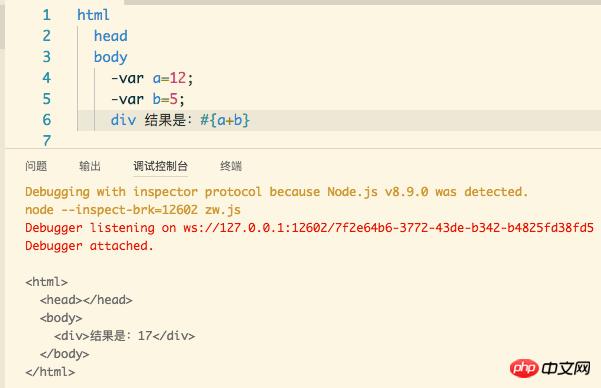Viewport: 601px width, 388px height.
Task: Click the <div>结果是: 17</div> output line
Action: coord(125,336)
